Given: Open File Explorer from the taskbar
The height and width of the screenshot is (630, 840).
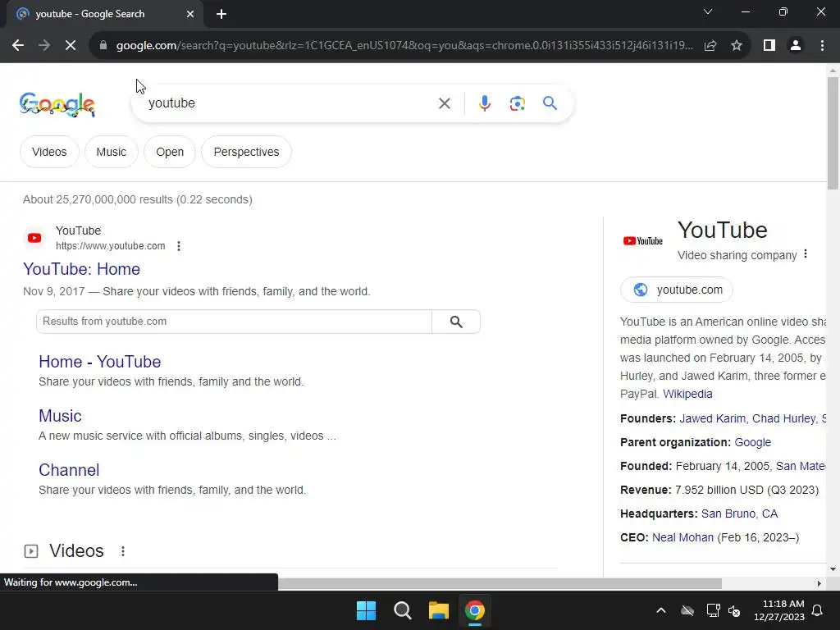Looking at the screenshot, I should tap(438, 610).
